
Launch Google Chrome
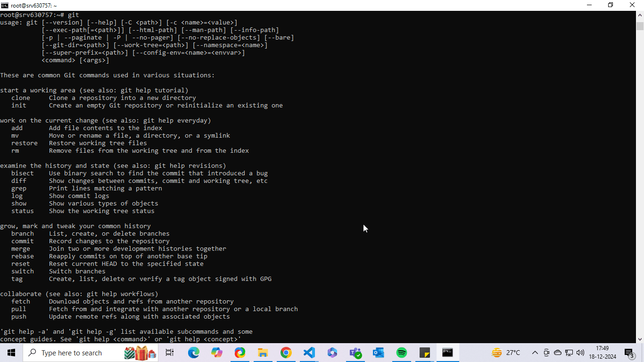pos(285,353)
